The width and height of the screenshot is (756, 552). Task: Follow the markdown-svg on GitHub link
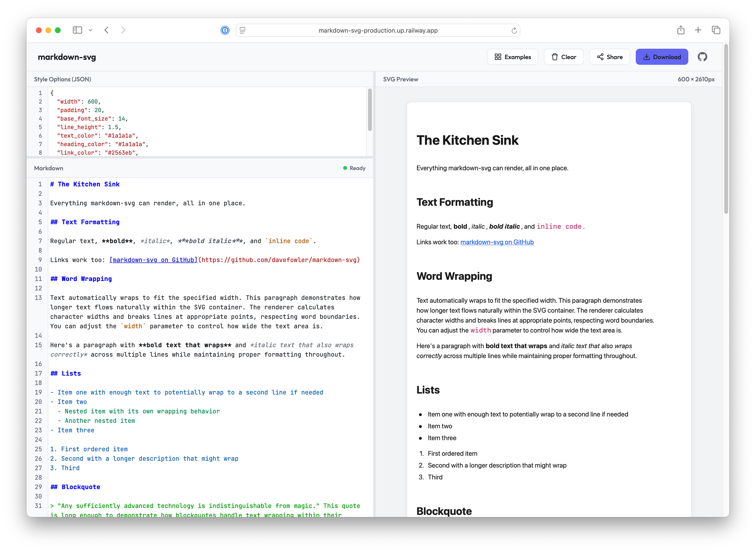coord(497,242)
